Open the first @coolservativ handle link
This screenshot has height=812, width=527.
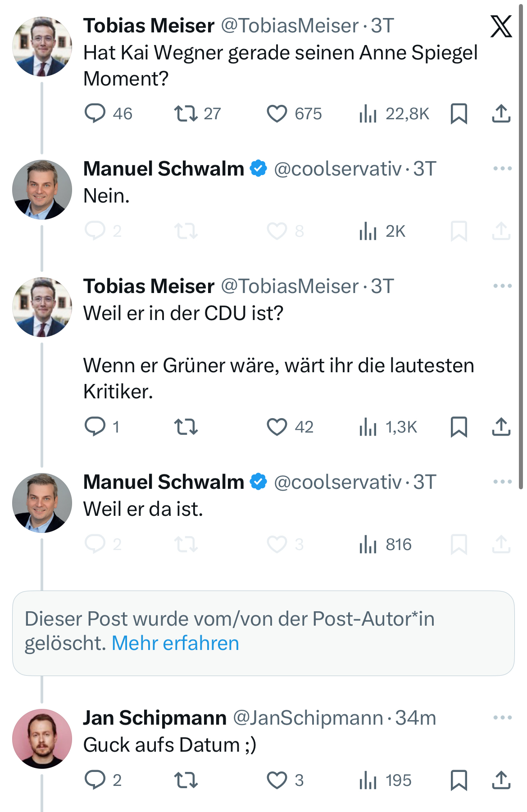337,169
